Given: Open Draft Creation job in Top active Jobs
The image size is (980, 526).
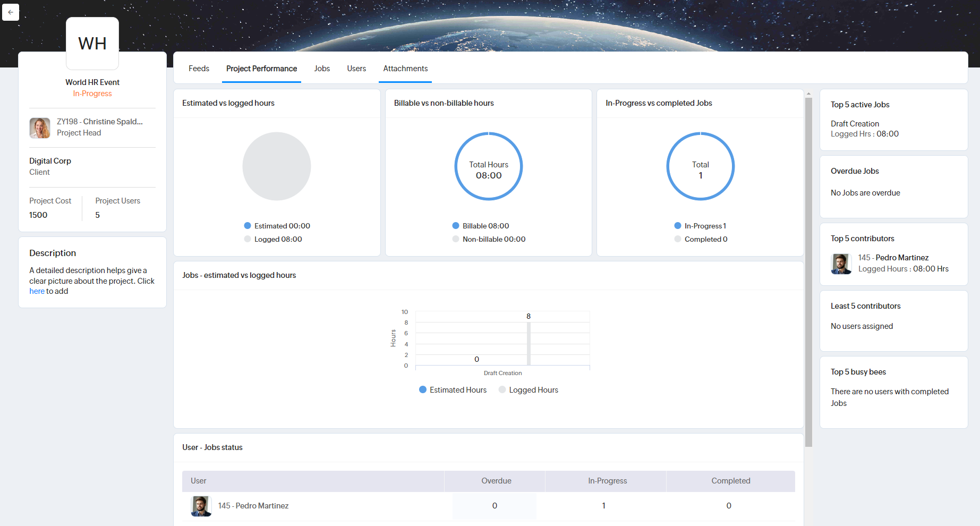Looking at the screenshot, I should (855, 124).
